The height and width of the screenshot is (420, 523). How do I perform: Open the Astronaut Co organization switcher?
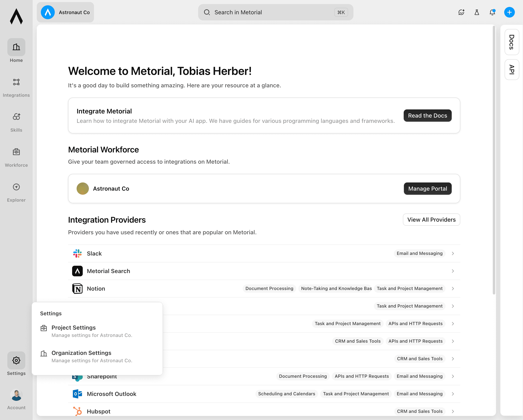pyautogui.click(x=65, y=12)
